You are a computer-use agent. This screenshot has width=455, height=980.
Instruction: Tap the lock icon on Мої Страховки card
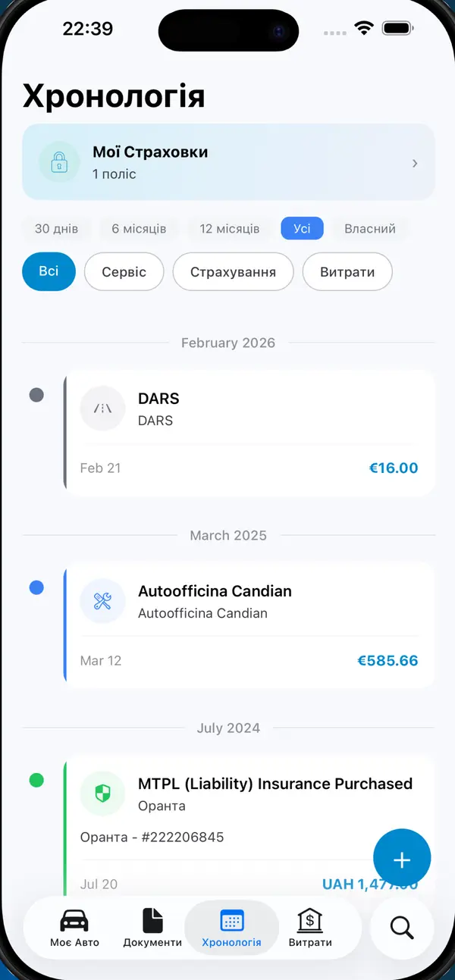[59, 162]
